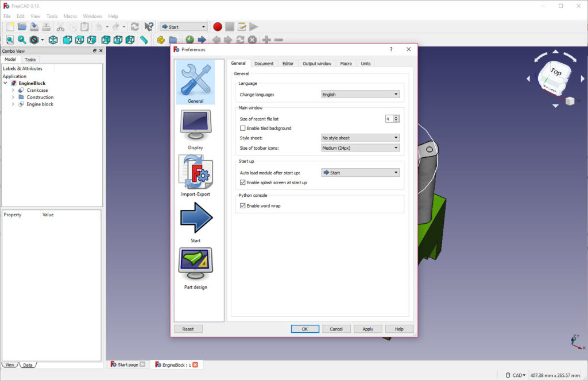588x381 pixels.
Task: Open the Size of toolbar icons dropdown
Action: [x=360, y=148]
